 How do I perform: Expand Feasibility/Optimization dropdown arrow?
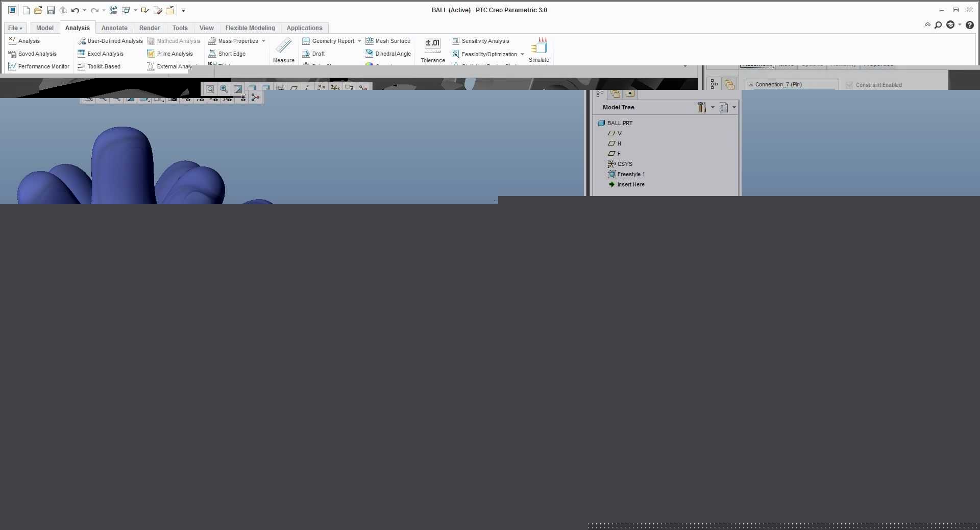click(x=523, y=54)
